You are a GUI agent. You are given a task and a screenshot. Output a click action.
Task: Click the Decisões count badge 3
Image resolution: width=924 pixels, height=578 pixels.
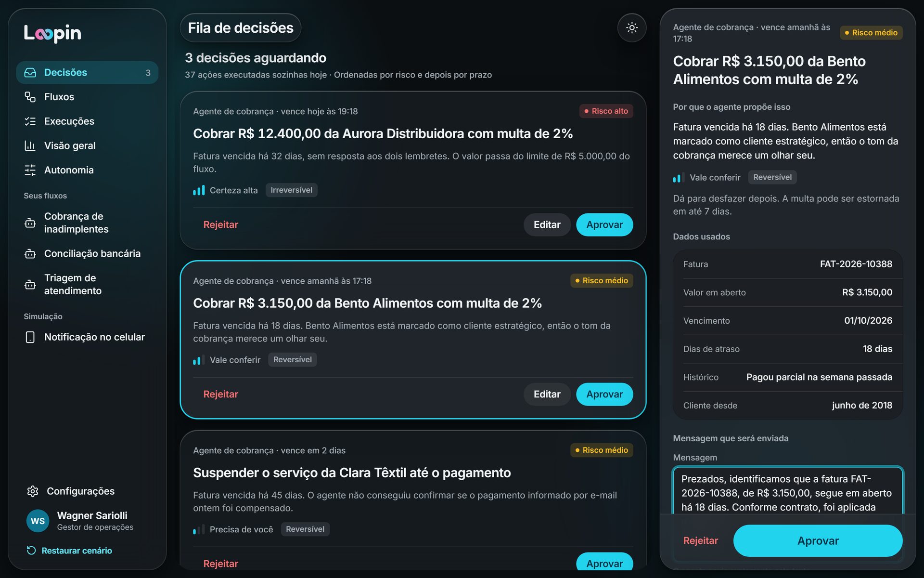(148, 73)
